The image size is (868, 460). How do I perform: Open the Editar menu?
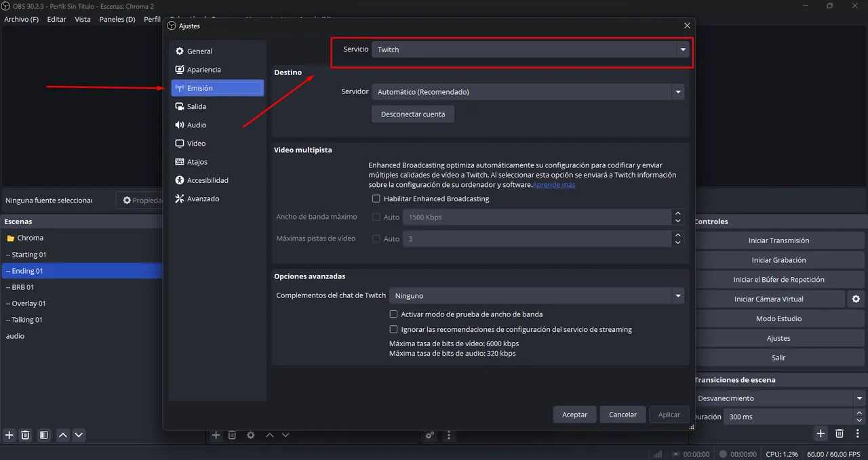pyautogui.click(x=56, y=19)
